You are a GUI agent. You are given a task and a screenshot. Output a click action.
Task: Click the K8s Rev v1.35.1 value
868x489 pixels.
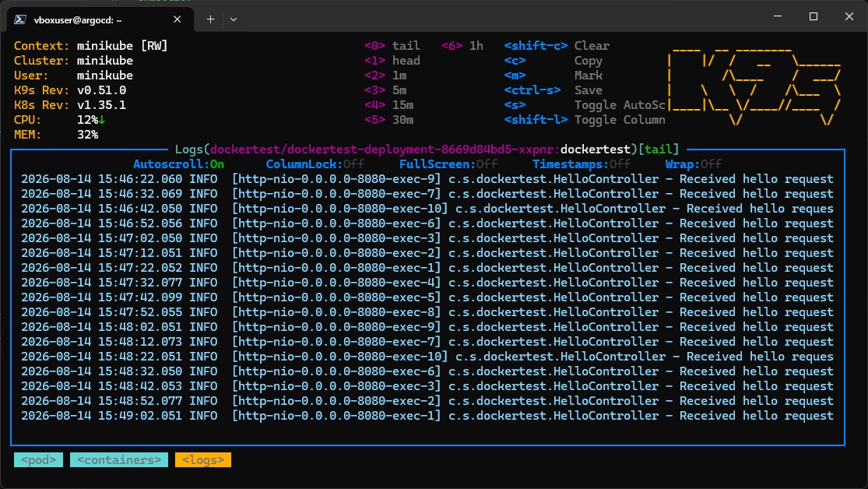(101, 105)
